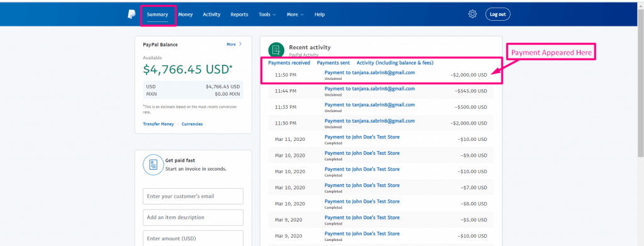Click the Enter amount (USD) field
This screenshot has width=644, height=246.
(193, 238)
